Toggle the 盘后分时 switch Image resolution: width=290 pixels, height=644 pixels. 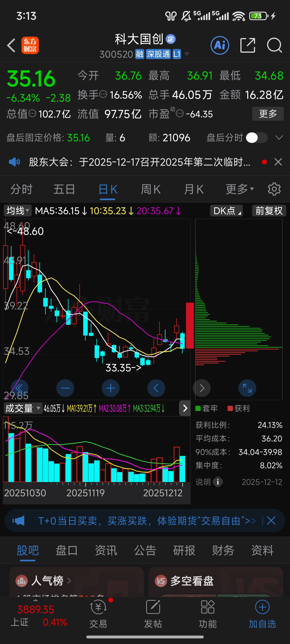(257, 137)
